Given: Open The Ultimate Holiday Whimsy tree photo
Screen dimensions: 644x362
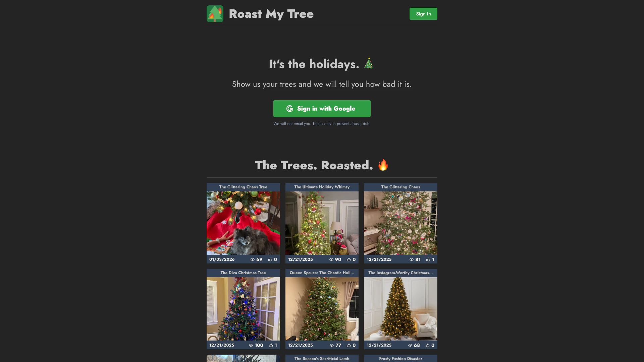Looking at the screenshot, I should 322,223.
